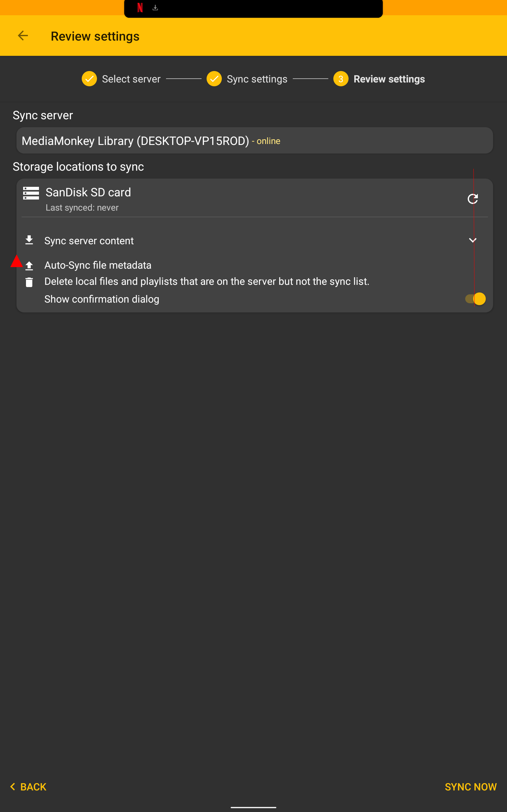Click the trash delete icon
The width and height of the screenshot is (507, 812).
(x=29, y=282)
